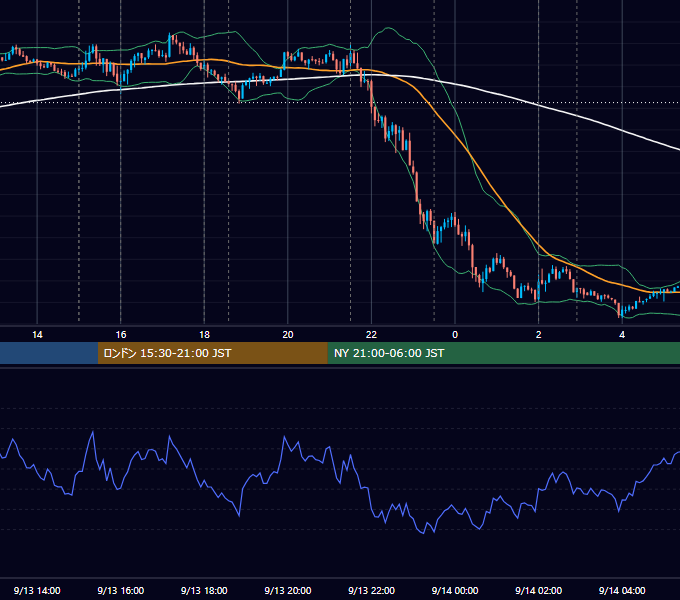Viewport: 680px width, 600px height.
Task: Click the NY 21:00-06:00 JST session bar
Action: (503, 353)
